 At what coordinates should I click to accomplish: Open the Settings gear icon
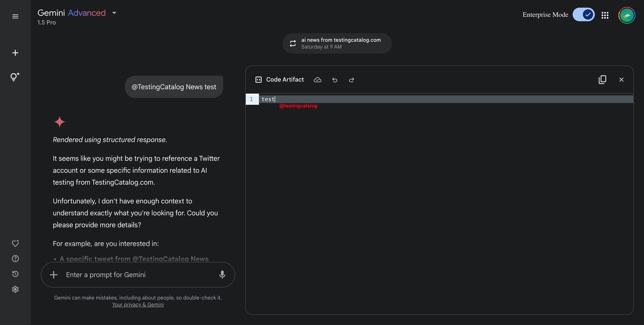tap(15, 289)
